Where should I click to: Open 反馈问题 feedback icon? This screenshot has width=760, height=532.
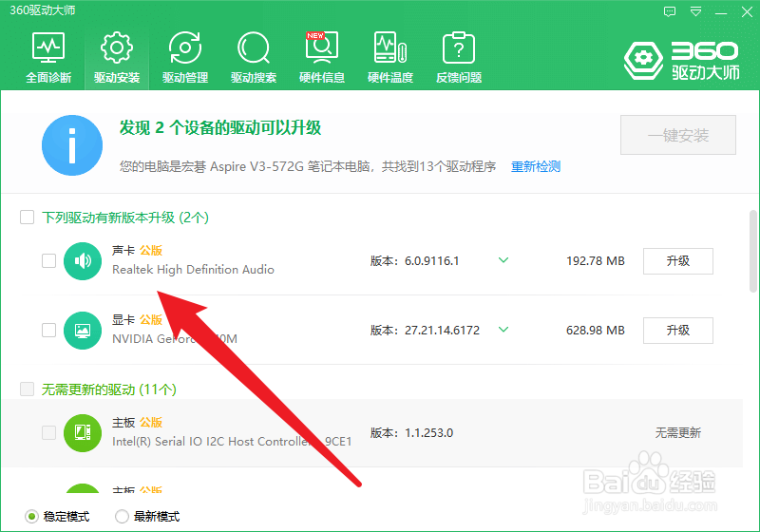pos(459,47)
